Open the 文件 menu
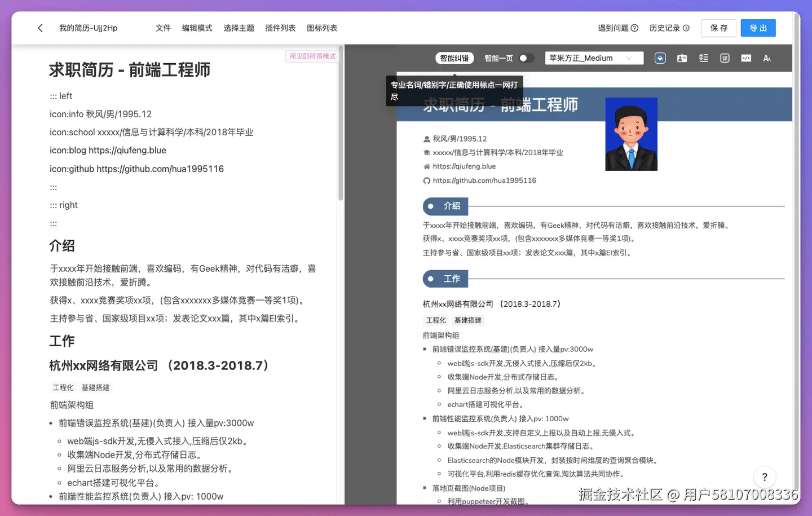Image resolution: width=812 pixels, height=516 pixels. tap(163, 28)
